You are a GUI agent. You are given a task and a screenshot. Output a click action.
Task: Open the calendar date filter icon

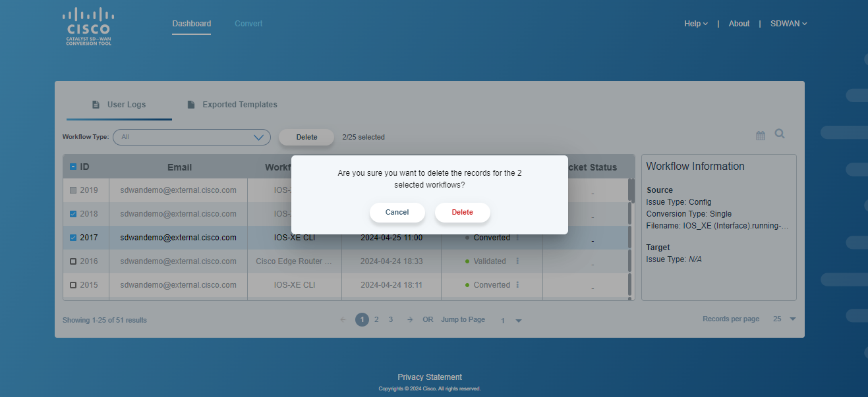point(761,136)
